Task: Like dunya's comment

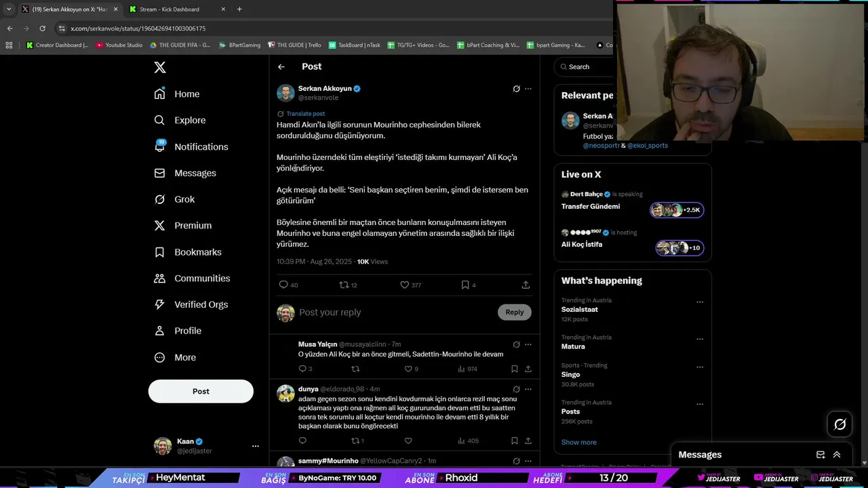Action: pos(408,441)
